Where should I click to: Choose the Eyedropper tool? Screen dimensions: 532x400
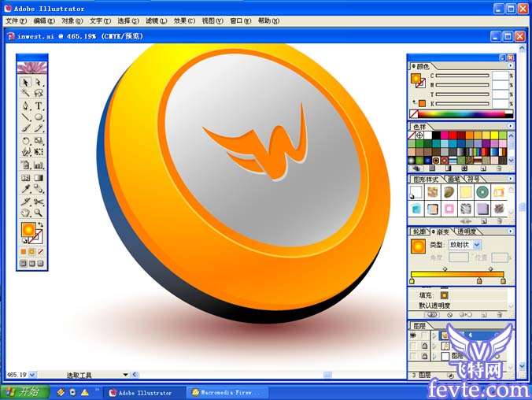click(25, 189)
